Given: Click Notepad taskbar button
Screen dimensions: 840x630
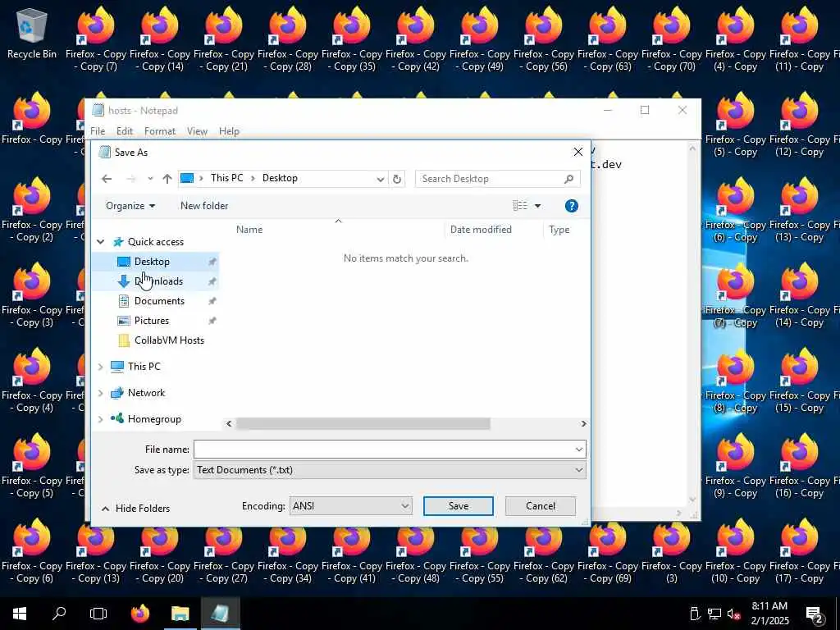Looking at the screenshot, I should [x=220, y=614].
